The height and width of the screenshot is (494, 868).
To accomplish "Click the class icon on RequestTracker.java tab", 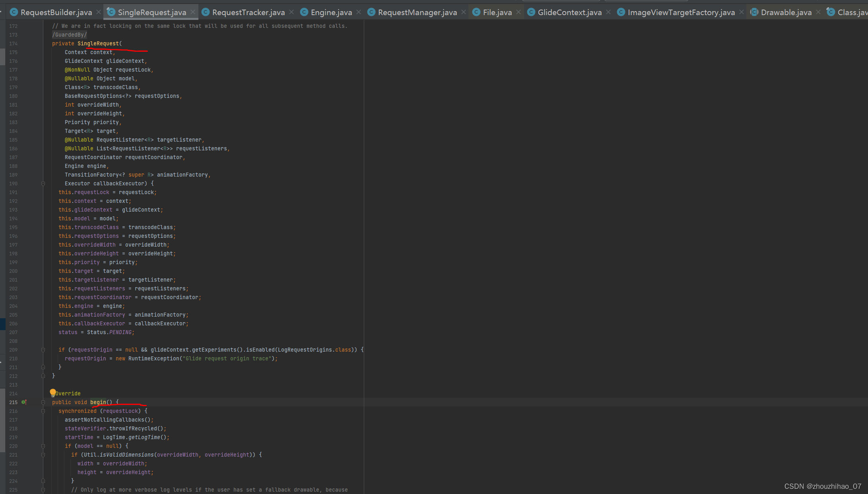I will tap(206, 12).
